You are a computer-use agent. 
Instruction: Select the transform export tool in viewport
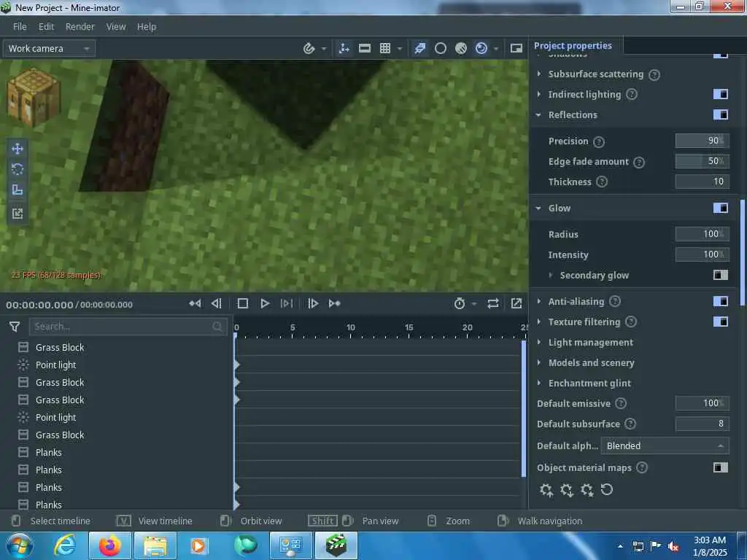(x=18, y=214)
